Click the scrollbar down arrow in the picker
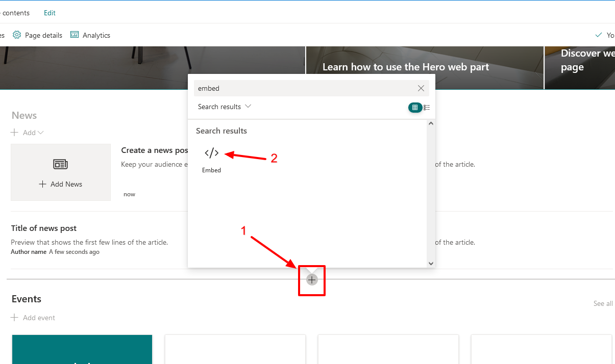Image resolution: width=615 pixels, height=364 pixels. tap(431, 264)
